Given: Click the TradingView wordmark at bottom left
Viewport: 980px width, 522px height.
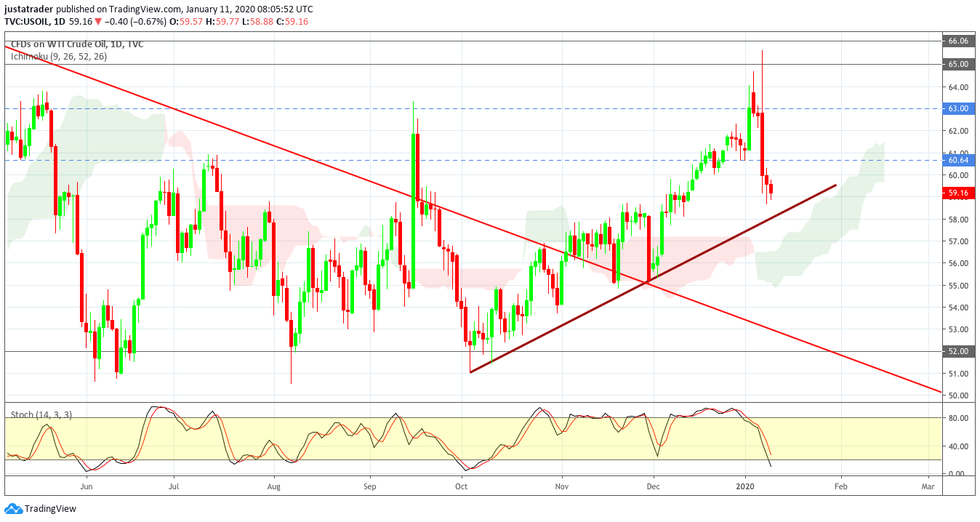Looking at the screenshot, I should coord(50,509).
